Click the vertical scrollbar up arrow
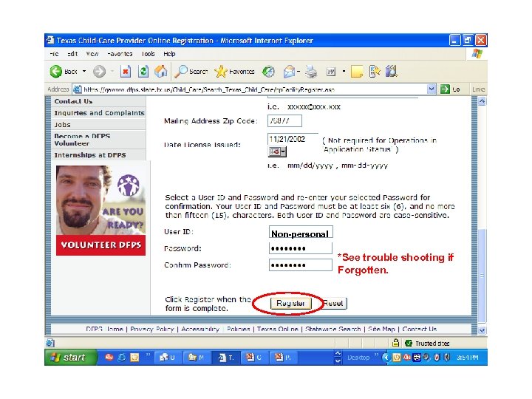 click(x=482, y=101)
